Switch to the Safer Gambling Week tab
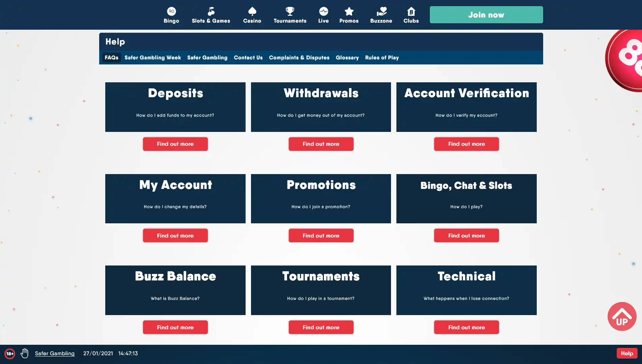 (x=152, y=58)
